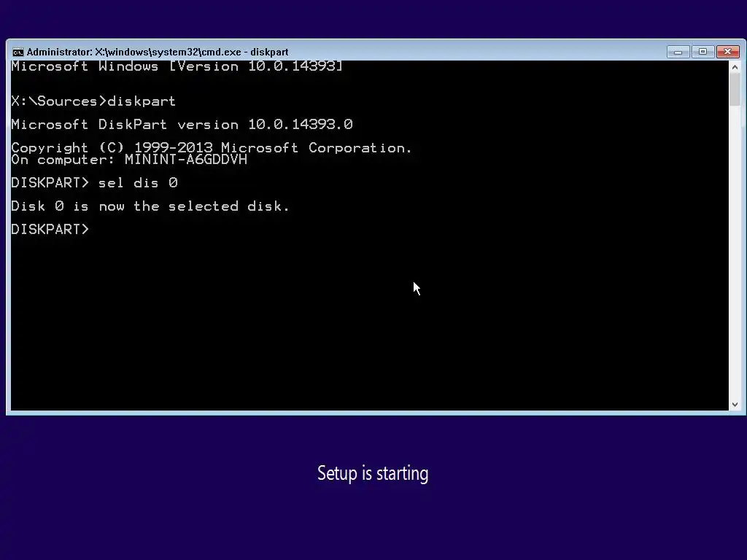The width and height of the screenshot is (747, 560).
Task: Close the diskpart command prompt window
Action: [x=727, y=52]
